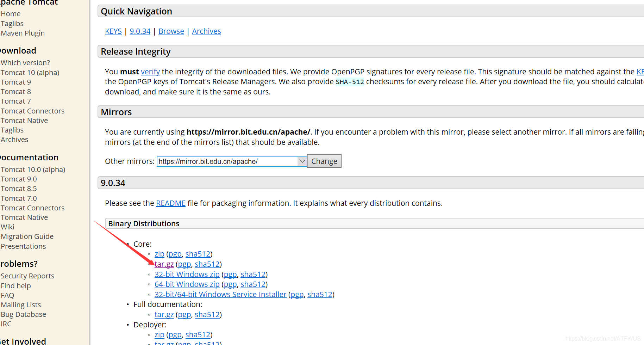Open Tomcat Connectors under Documentation
This screenshot has width=644, height=345.
(x=32, y=208)
